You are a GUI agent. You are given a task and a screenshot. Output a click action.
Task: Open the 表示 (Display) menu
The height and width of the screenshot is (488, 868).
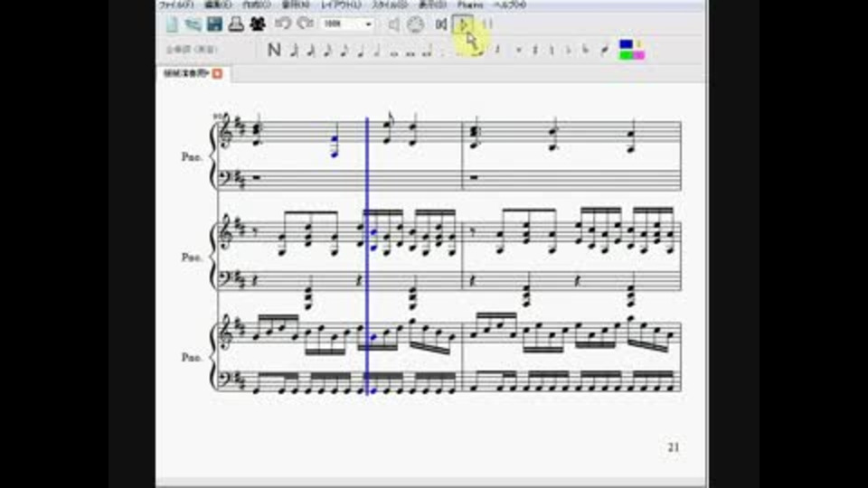coord(432,5)
